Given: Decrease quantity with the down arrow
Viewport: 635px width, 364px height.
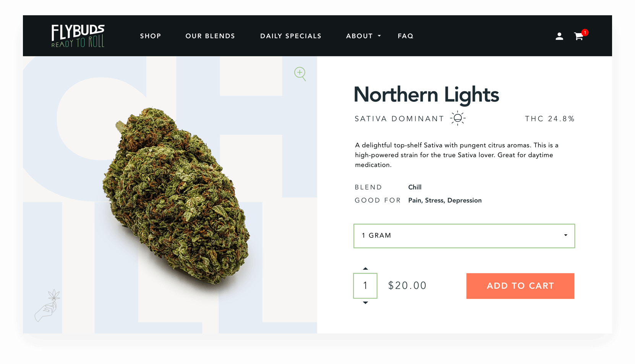Looking at the screenshot, I should click(365, 303).
